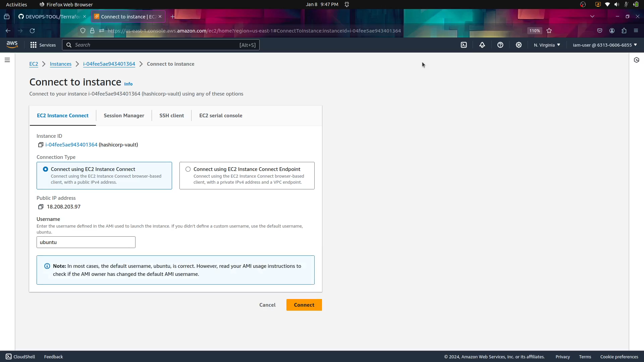This screenshot has height=362, width=644.
Task: Open CloudShell icon in AWS top bar
Action: [464, 45]
